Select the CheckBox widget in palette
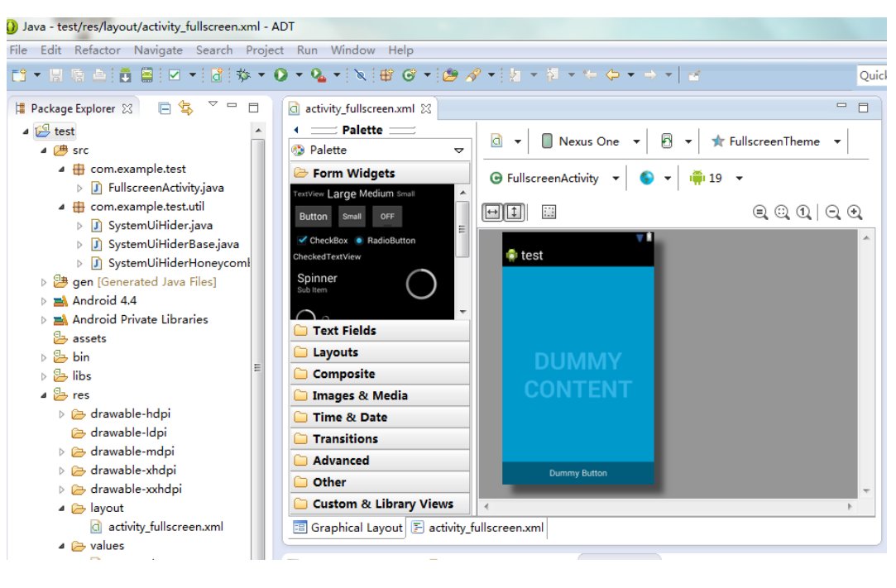896x588 pixels. 323,241
